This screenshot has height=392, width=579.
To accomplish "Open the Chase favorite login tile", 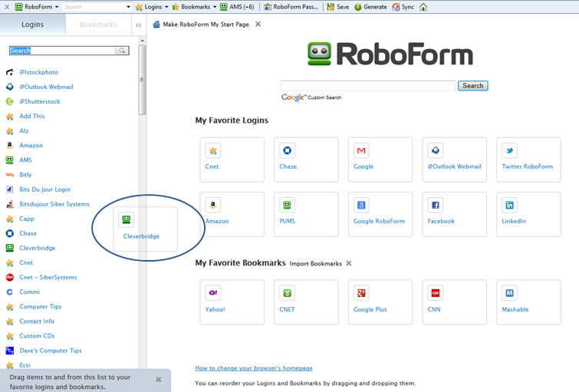I will (x=306, y=160).
